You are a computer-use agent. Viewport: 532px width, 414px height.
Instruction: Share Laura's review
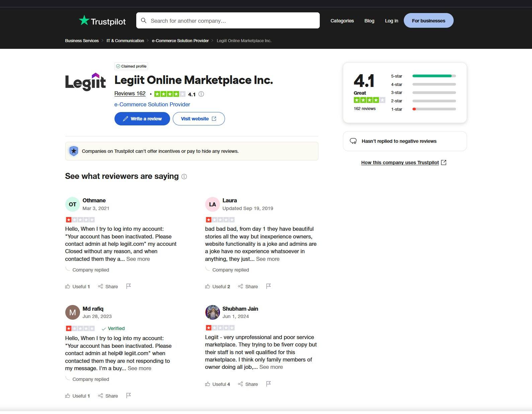248,287
